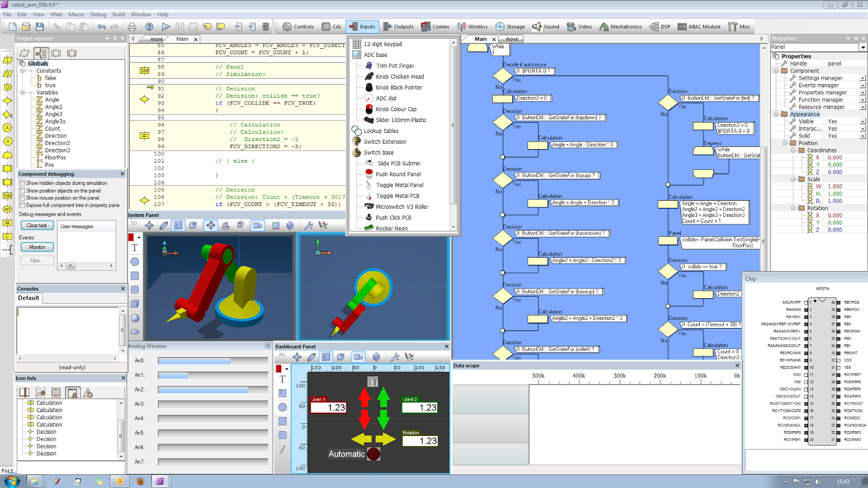This screenshot has width=868, height=488.
Task: Check Expose full component tree option
Action: click(x=22, y=206)
